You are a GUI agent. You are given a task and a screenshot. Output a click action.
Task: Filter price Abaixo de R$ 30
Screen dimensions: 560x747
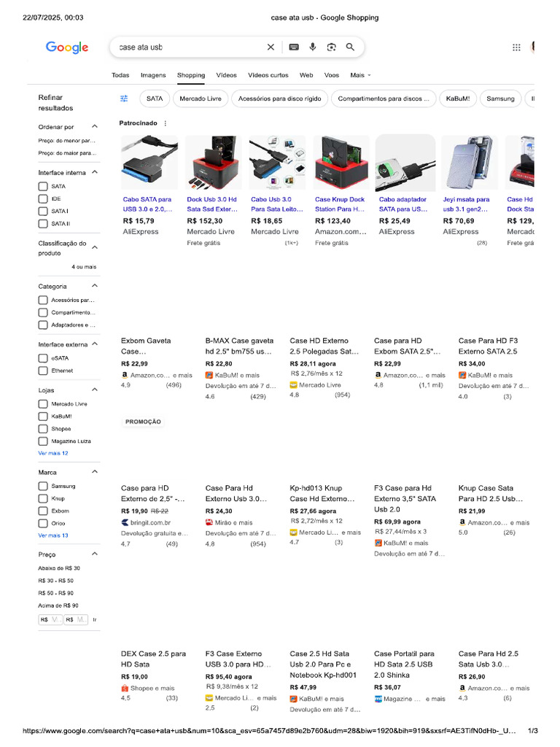[59, 568]
